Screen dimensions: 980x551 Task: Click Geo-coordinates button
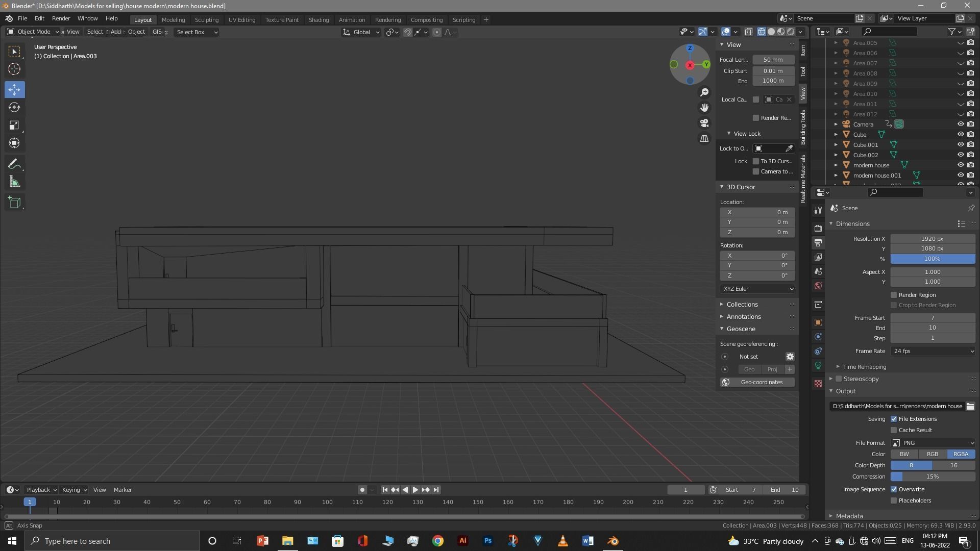(x=757, y=382)
